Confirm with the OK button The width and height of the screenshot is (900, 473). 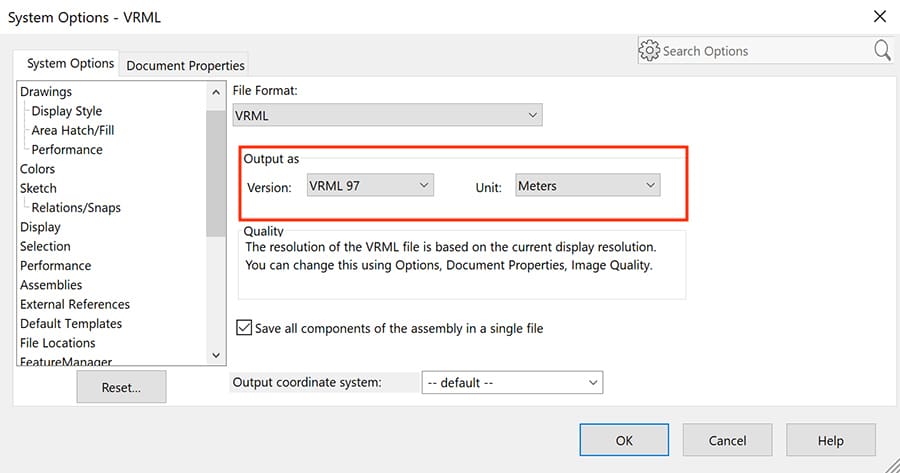tap(624, 440)
